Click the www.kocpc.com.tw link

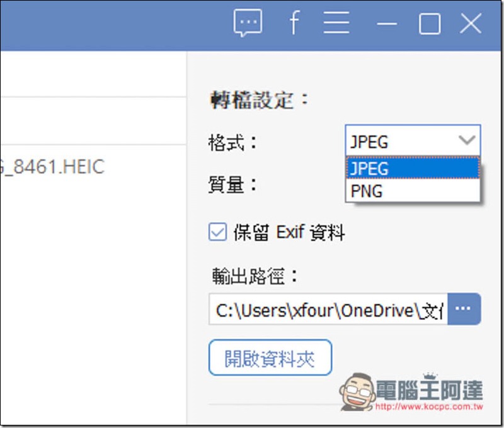pyautogui.click(x=429, y=407)
